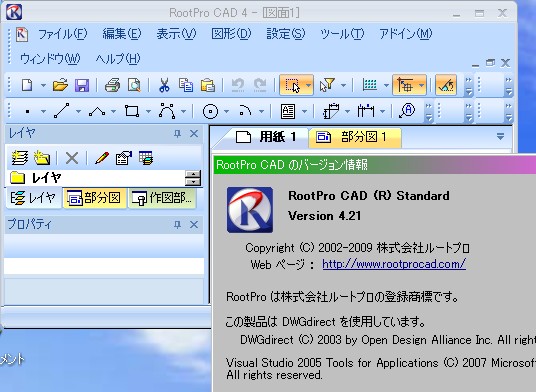Add a new layer in layer panel

[20, 158]
